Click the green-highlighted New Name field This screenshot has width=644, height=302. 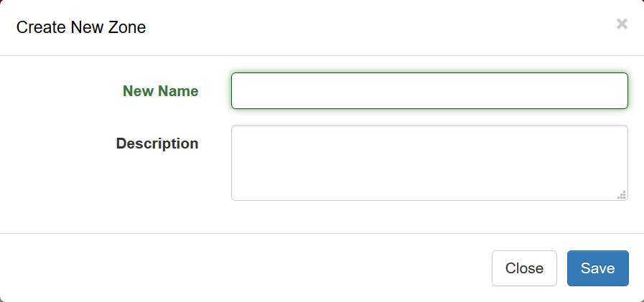pyautogui.click(x=429, y=91)
